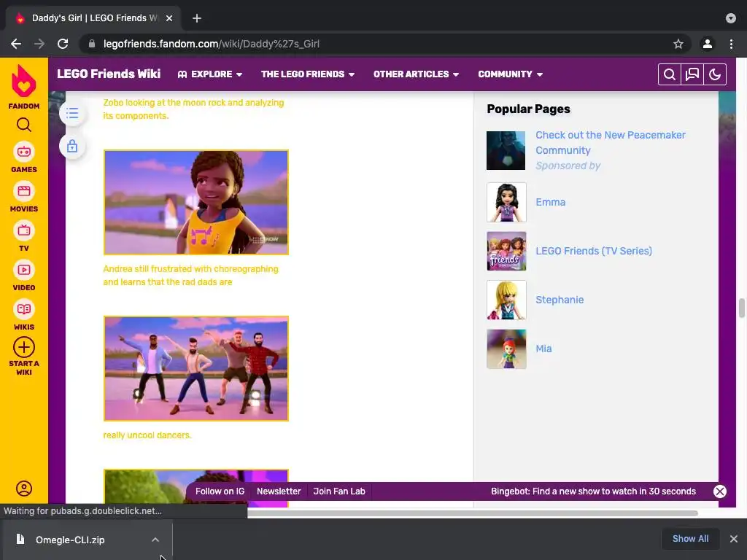Dismiss the Bingebot banner
The image size is (747, 560).
click(x=720, y=491)
